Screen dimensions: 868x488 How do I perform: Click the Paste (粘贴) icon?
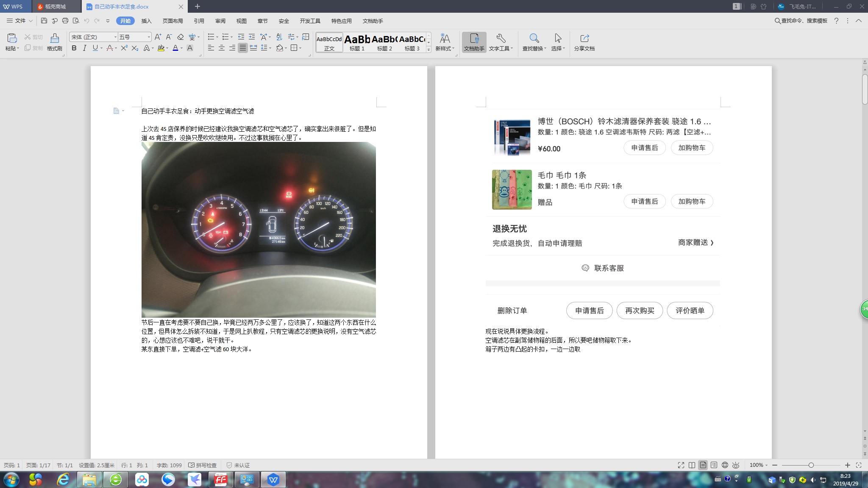coord(12,42)
